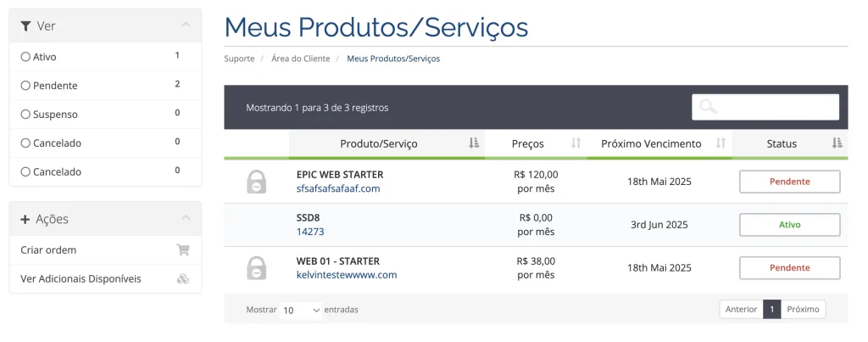The image size is (868, 342).
Task: Click the Pendente status button for EPIC WEB STARTER
Action: 789,182
